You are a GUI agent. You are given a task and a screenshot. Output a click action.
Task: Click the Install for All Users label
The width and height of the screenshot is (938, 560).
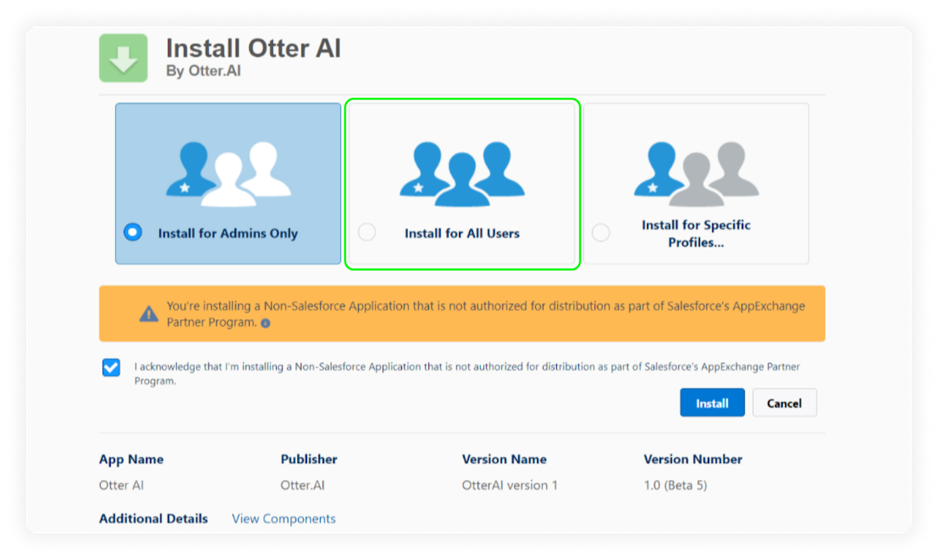tap(462, 233)
